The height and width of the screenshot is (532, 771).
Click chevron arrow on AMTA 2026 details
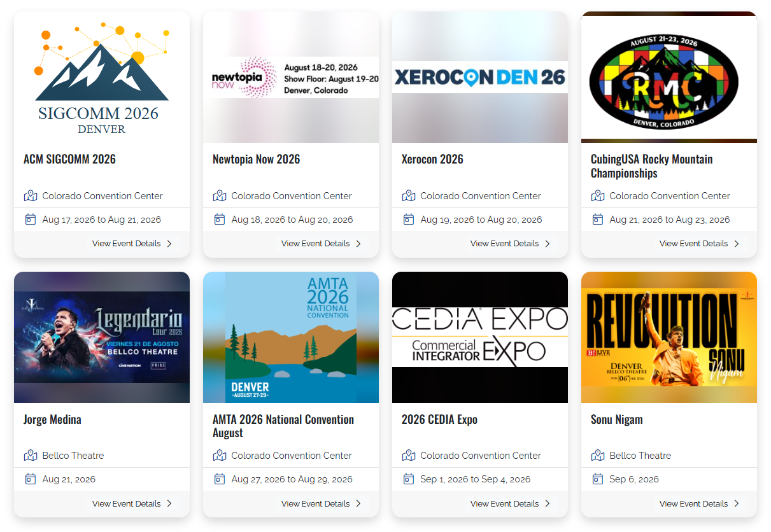coord(358,503)
